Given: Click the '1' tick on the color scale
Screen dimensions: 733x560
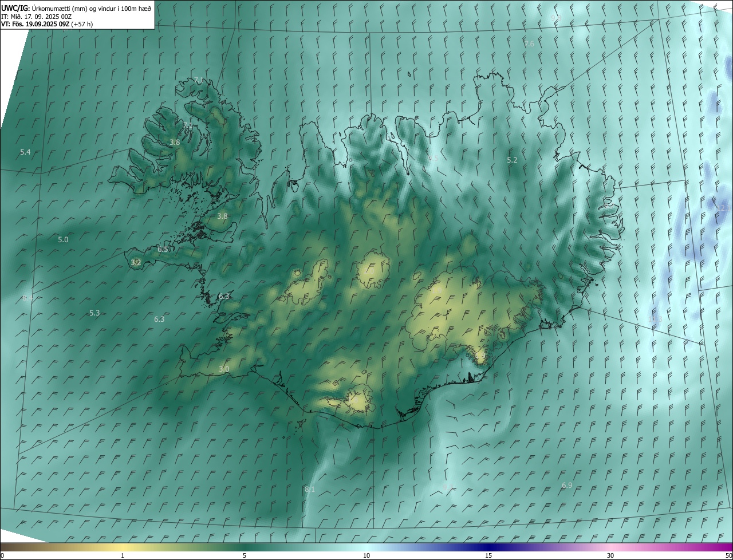Looking at the screenshot, I should 123,555.
